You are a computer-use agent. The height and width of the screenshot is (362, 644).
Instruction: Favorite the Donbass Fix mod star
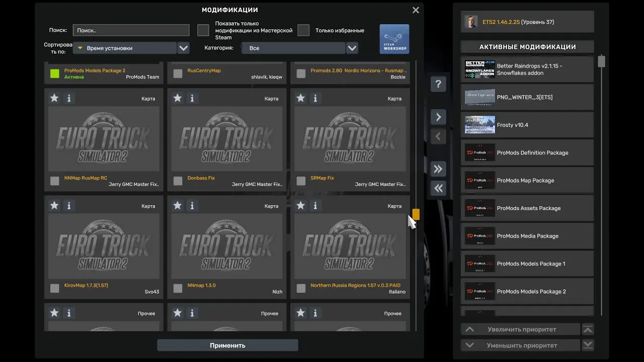tap(178, 98)
